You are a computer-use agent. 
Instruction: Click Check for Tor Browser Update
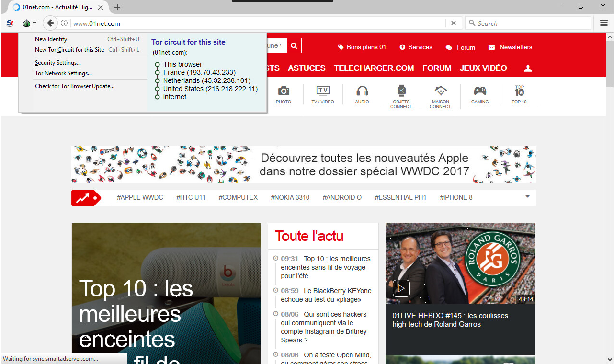(75, 86)
